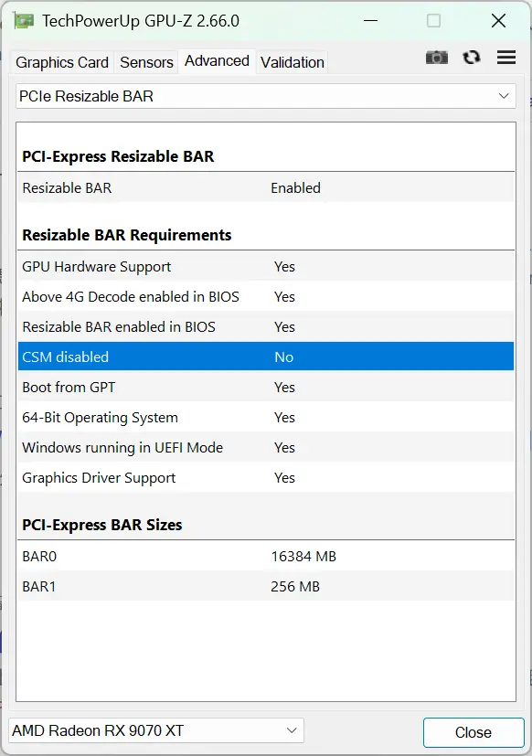532x756 pixels.
Task: Select the Graphics Driver Support row
Action: pyautogui.click(x=266, y=478)
